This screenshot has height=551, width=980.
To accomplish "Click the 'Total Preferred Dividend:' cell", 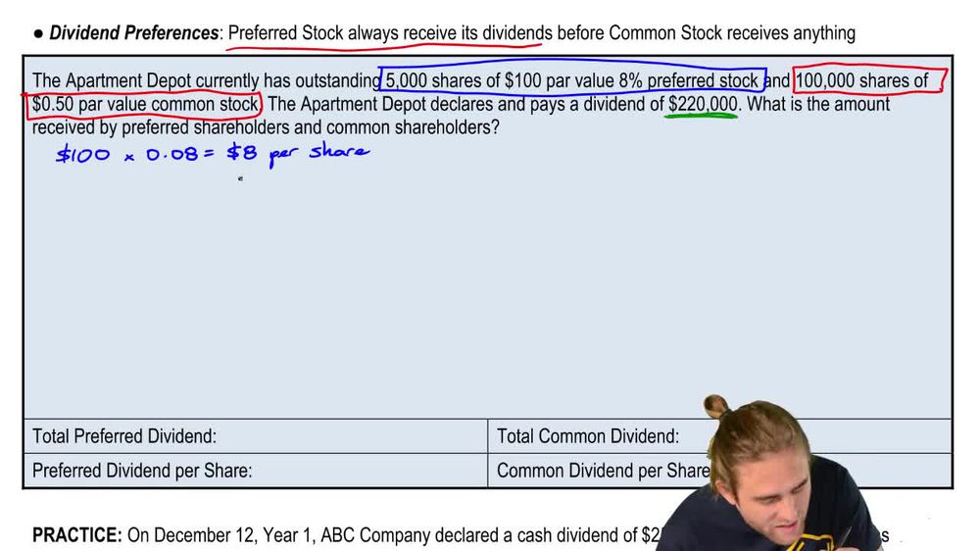I will point(256,436).
